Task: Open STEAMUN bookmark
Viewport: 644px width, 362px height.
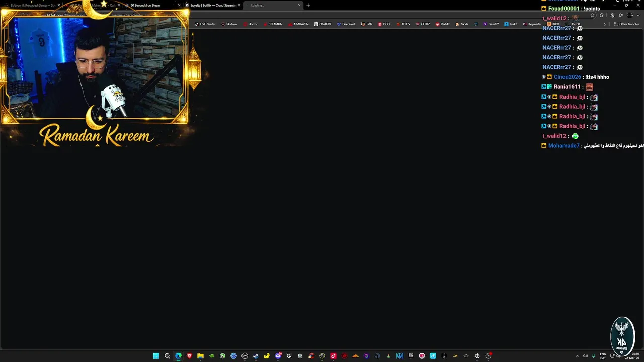Action: tap(272, 24)
